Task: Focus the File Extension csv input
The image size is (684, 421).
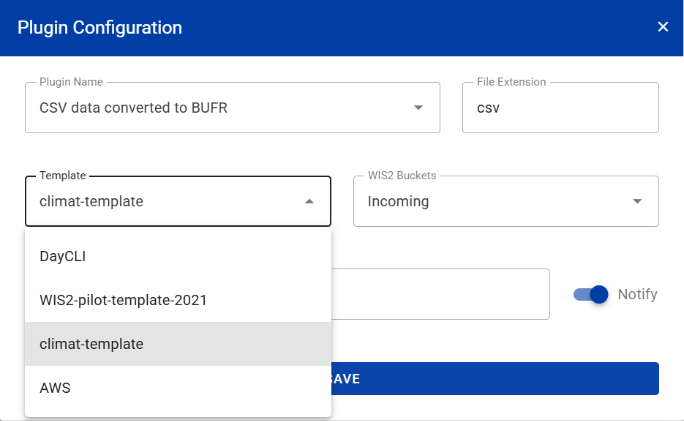Action: pos(560,107)
